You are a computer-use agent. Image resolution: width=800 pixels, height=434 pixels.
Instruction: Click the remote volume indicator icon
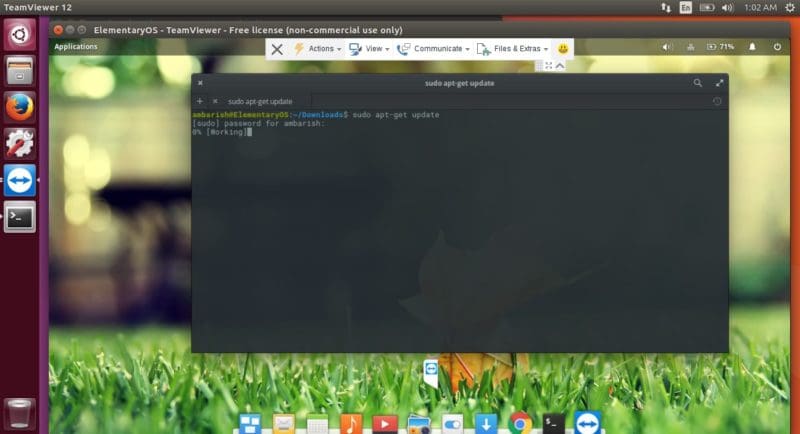pos(666,47)
